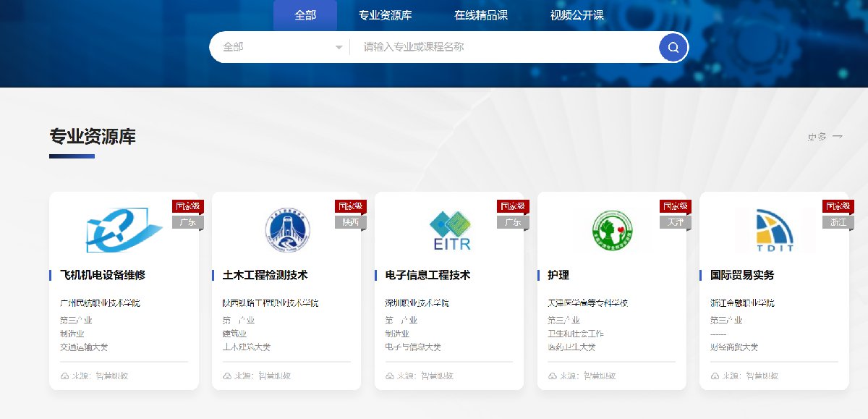Click the 更多 link beside 专业资源库
This screenshot has height=419, width=868.
coord(825,136)
